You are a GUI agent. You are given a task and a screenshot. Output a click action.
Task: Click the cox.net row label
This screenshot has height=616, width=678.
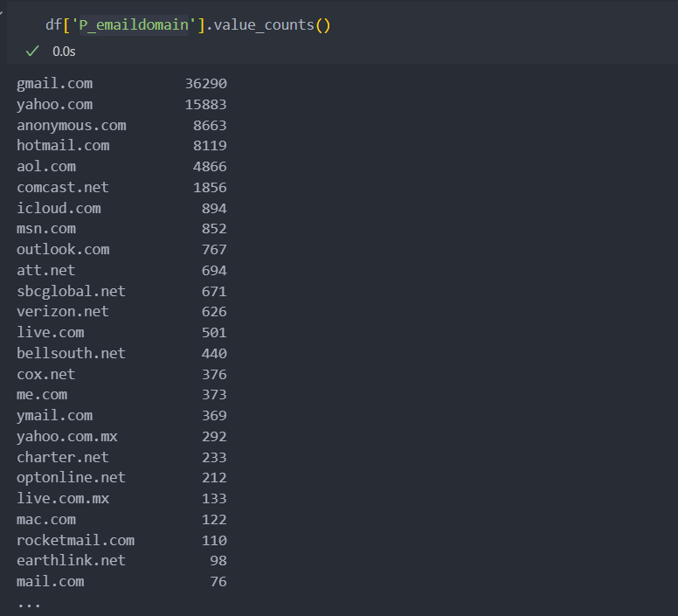click(45, 374)
